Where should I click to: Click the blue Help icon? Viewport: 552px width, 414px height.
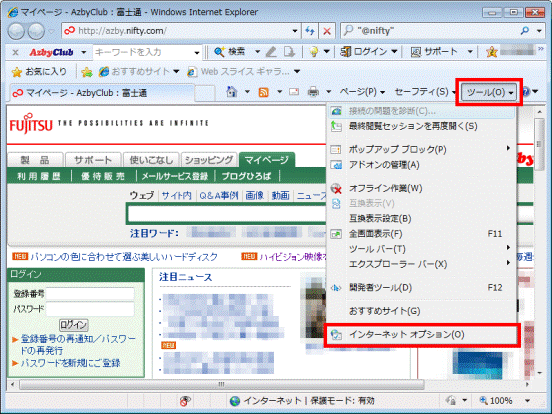[526, 92]
